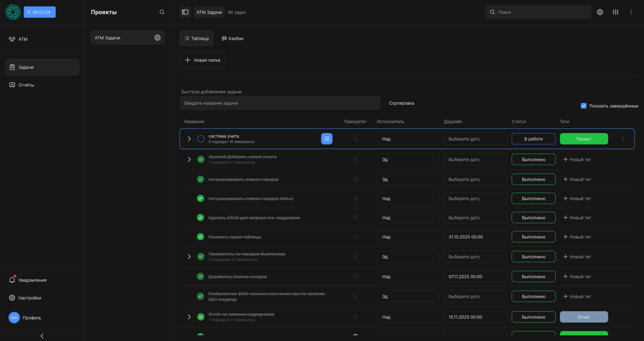Screen dimensions: 644x341
Task: Change assignee of система учета
Action: (x=408, y=139)
